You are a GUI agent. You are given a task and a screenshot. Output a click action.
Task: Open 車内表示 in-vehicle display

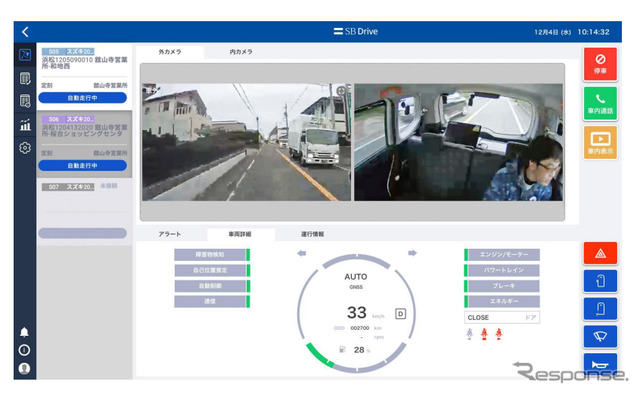(600, 142)
